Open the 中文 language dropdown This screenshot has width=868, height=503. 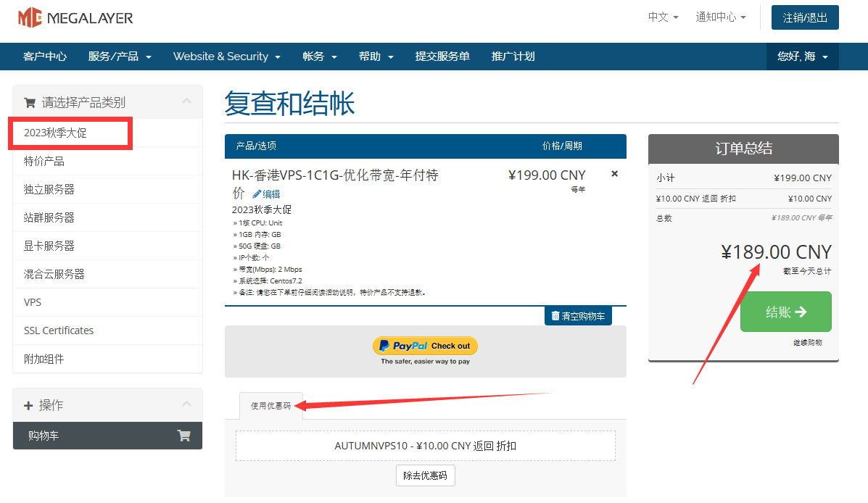663,17
